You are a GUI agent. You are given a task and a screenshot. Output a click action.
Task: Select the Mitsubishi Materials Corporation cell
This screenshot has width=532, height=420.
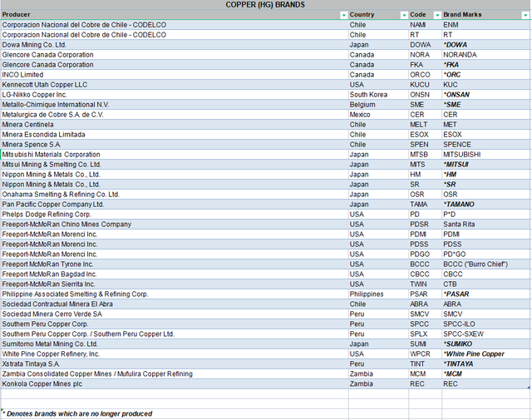click(x=175, y=155)
